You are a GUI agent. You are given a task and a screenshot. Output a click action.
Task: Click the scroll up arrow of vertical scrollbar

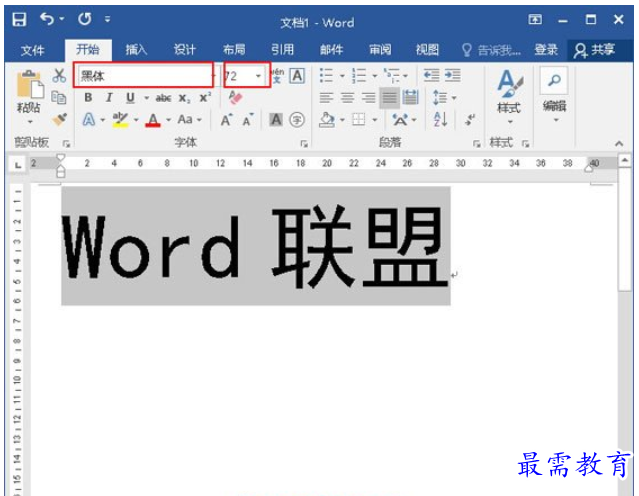pyautogui.click(x=624, y=161)
